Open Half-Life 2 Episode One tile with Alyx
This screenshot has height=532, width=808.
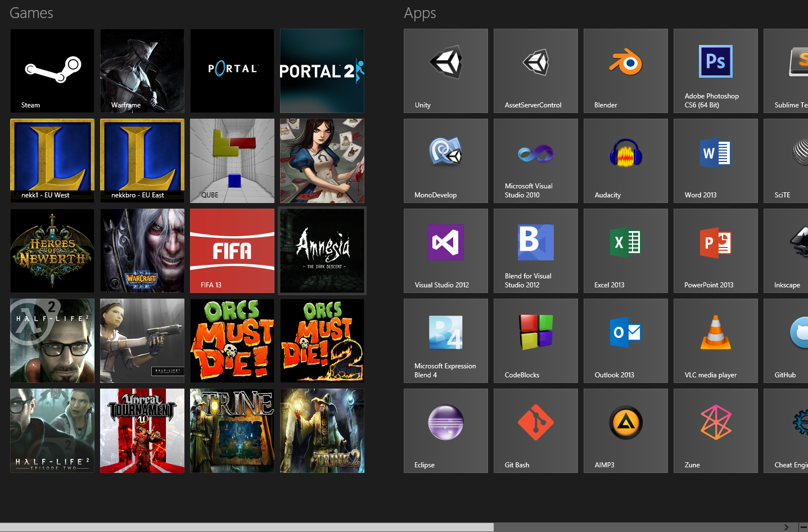(x=142, y=341)
